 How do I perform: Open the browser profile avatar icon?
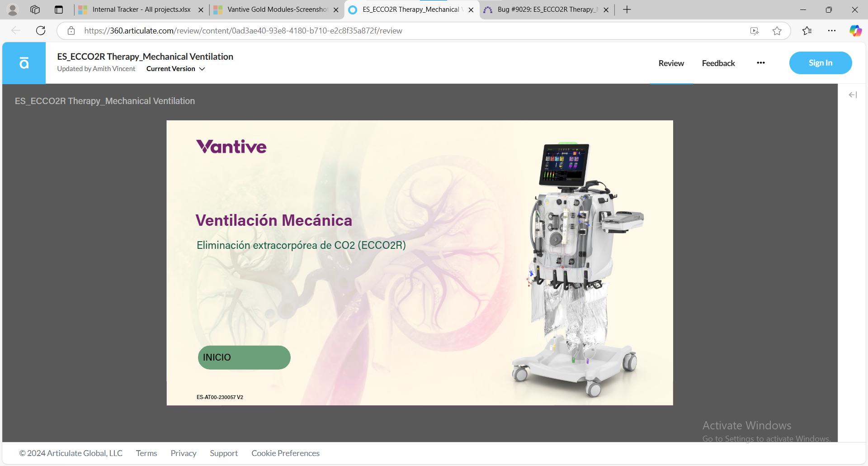pyautogui.click(x=13, y=10)
